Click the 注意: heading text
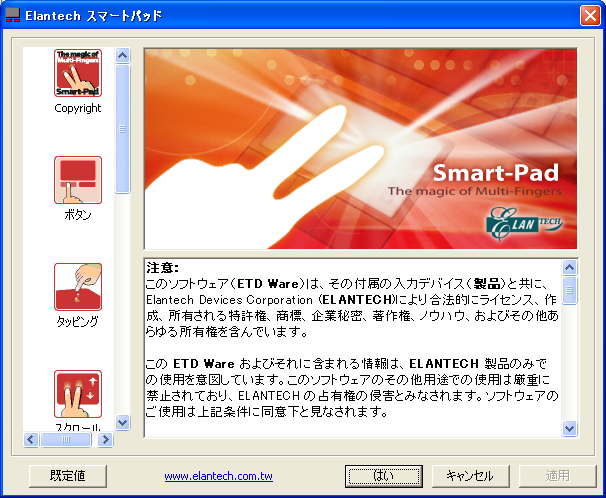Viewport: 606px width, 498px height. [x=163, y=268]
